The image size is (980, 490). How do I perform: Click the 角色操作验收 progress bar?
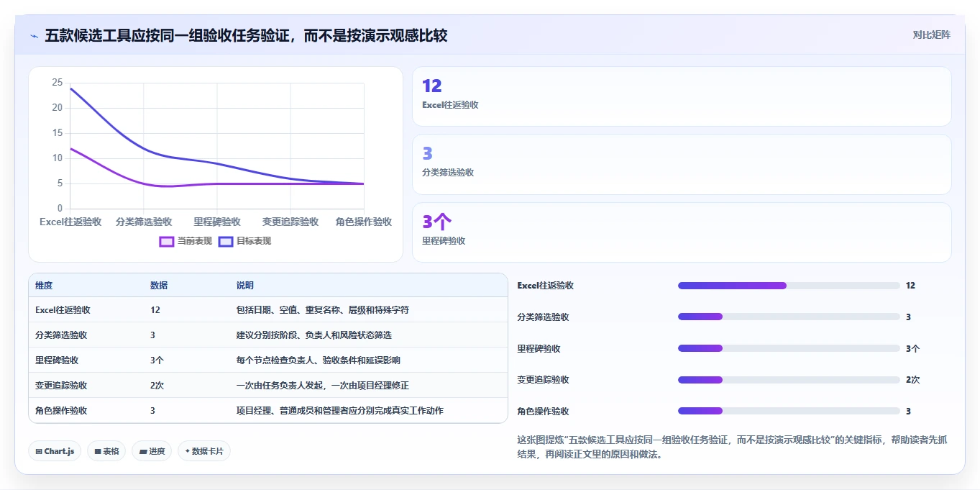(x=789, y=411)
